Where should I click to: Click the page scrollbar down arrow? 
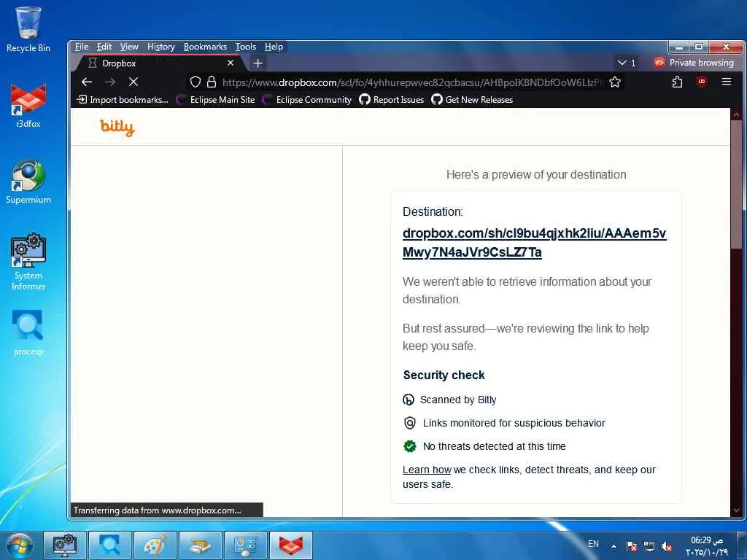(x=736, y=510)
